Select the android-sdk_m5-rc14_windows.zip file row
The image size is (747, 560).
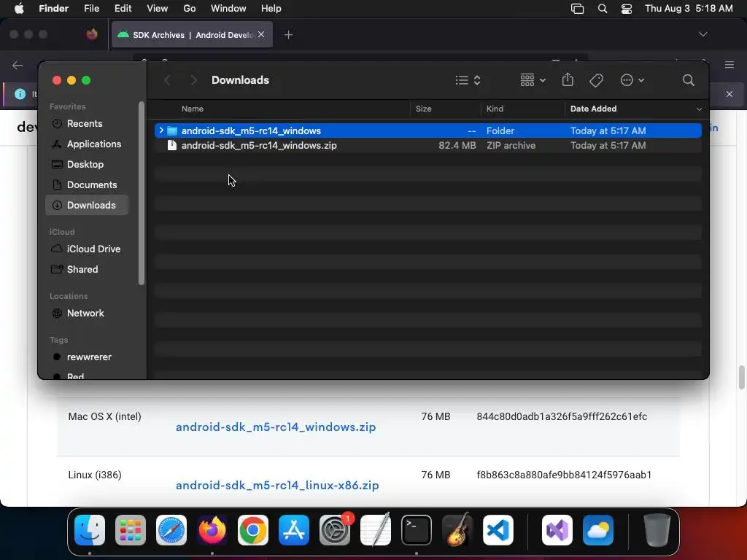(x=427, y=145)
